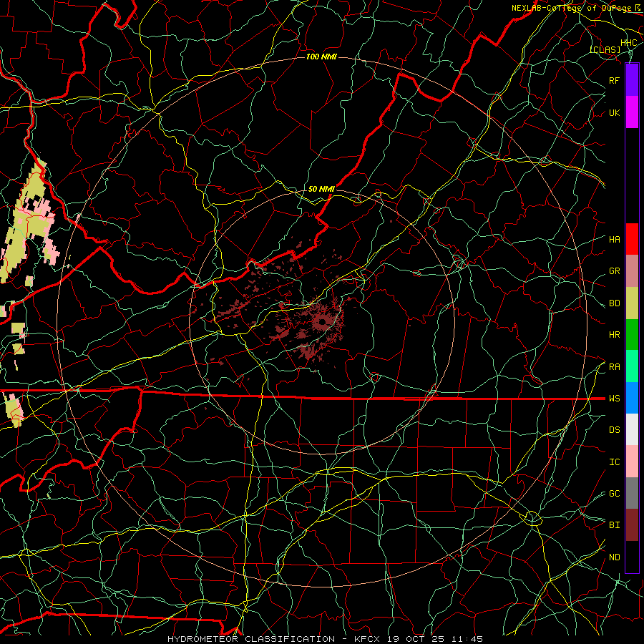Viewport: 644px width, 644px height.
Task: Click the BI legend label
Action: click(615, 525)
